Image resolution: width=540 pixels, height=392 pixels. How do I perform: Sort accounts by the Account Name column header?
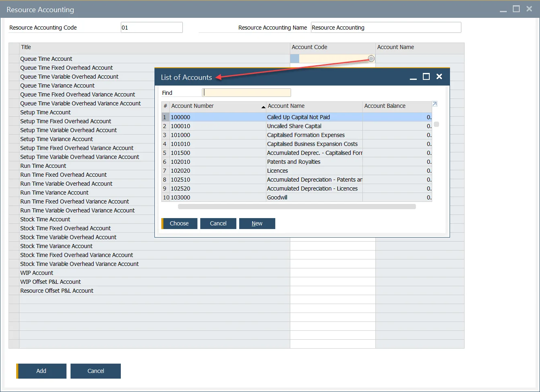click(286, 106)
